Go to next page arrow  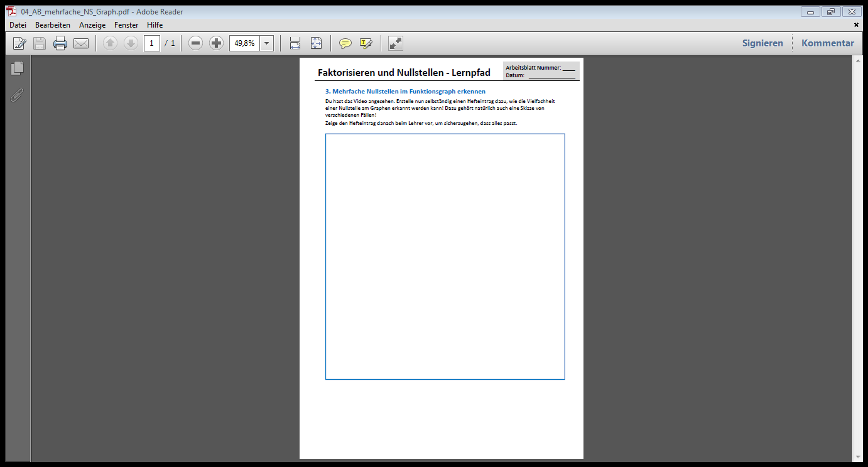point(131,43)
